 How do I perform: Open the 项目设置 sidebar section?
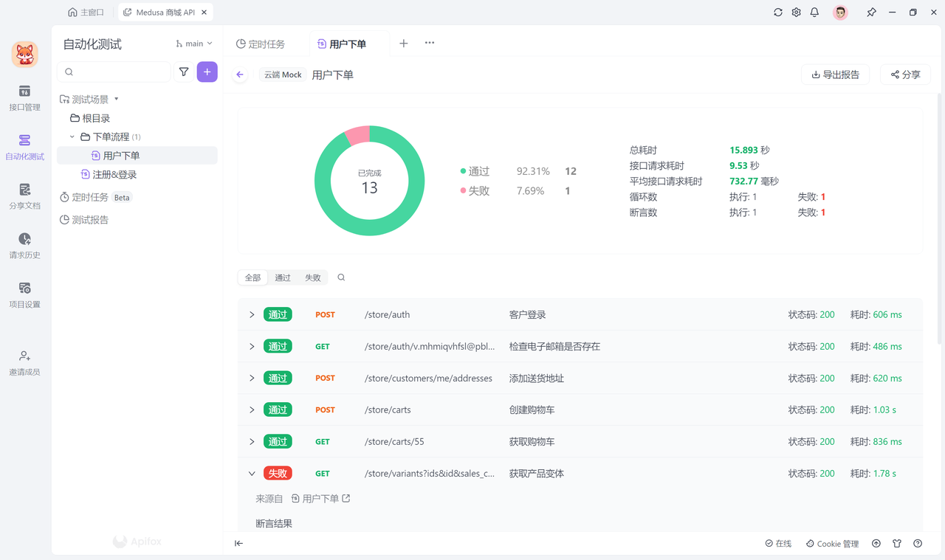point(24,295)
